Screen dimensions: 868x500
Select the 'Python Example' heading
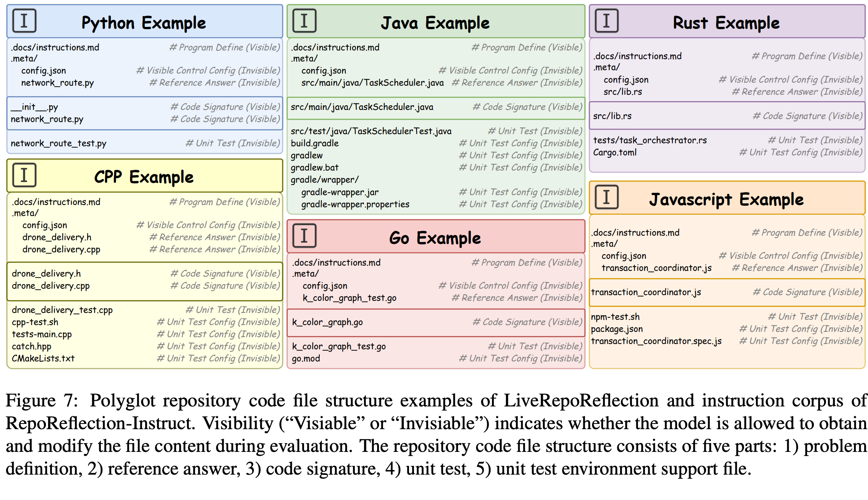144,23
